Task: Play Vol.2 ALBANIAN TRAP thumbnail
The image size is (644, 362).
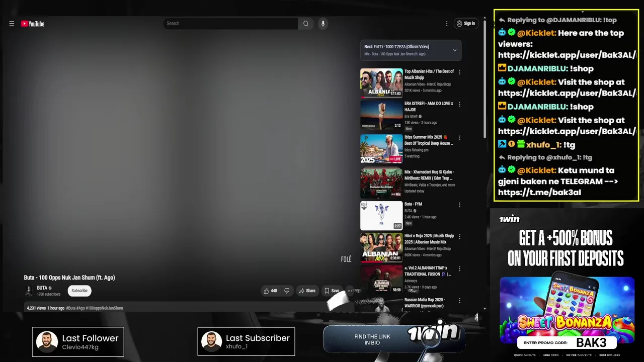Action: point(381,279)
